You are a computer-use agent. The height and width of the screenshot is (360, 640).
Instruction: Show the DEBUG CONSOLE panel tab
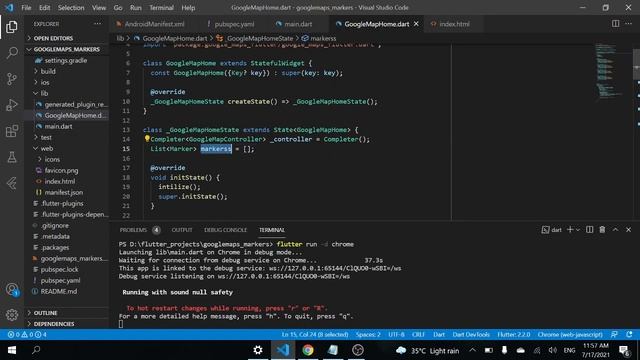[x=225, y=230]
